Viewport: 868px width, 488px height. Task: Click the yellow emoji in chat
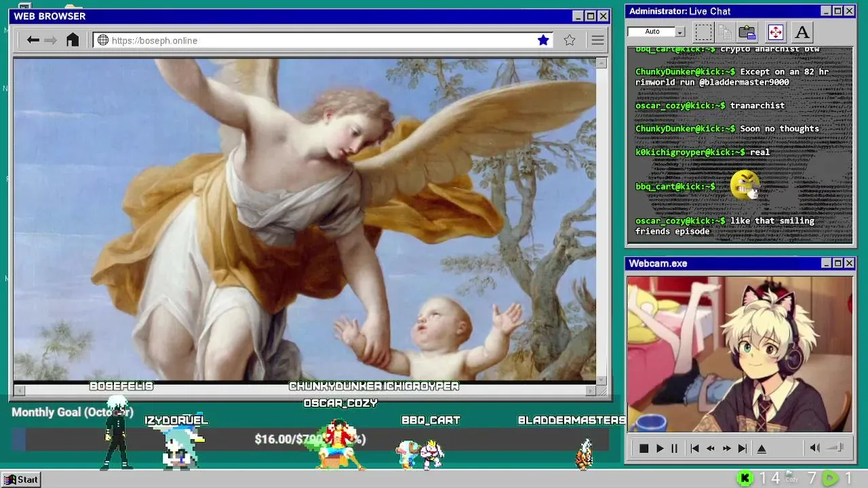745,184
